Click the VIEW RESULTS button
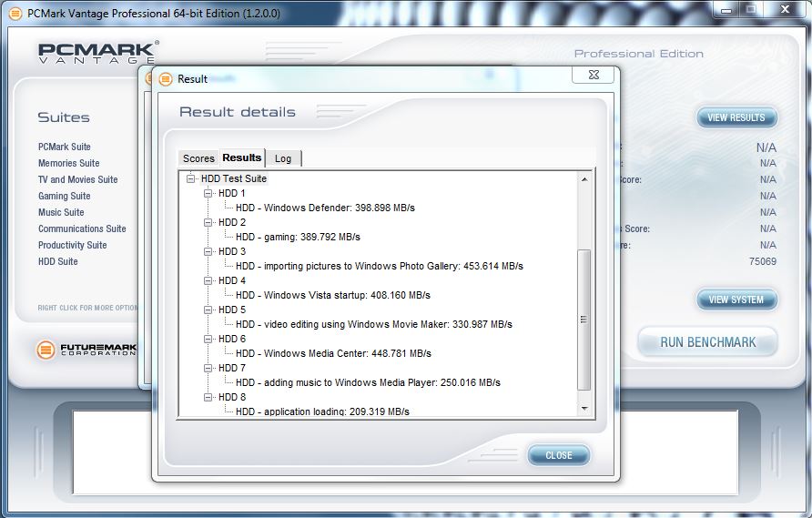 (736, 117)
